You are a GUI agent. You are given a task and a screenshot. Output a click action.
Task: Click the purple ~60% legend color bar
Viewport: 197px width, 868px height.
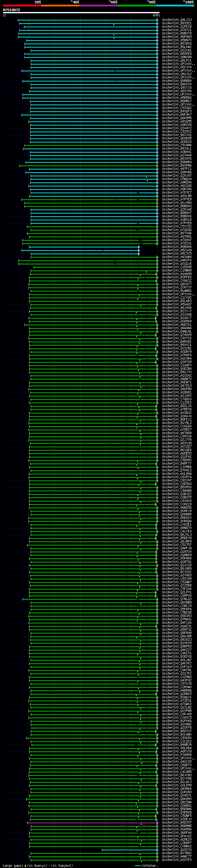click(x=99, y=6)
